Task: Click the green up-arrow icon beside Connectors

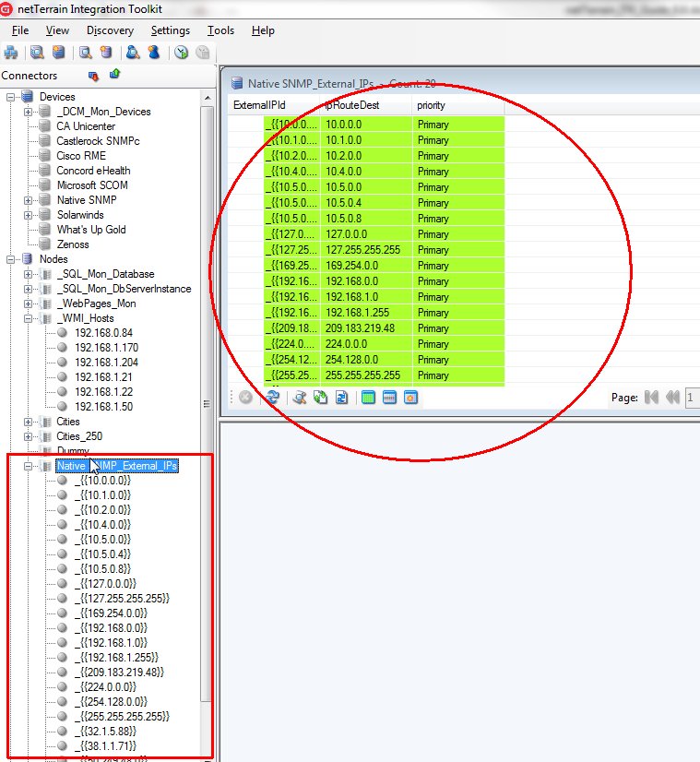Action: point(114,75)
